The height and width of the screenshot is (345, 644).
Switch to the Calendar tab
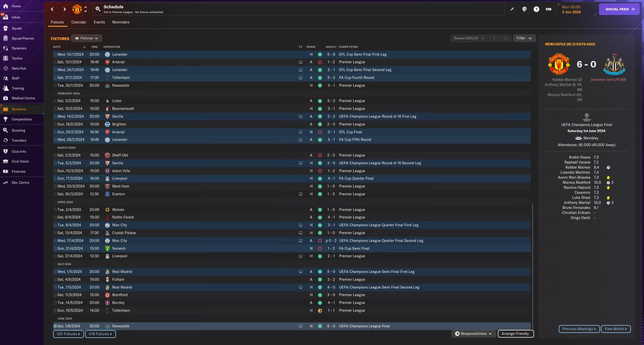pos(78,22)
